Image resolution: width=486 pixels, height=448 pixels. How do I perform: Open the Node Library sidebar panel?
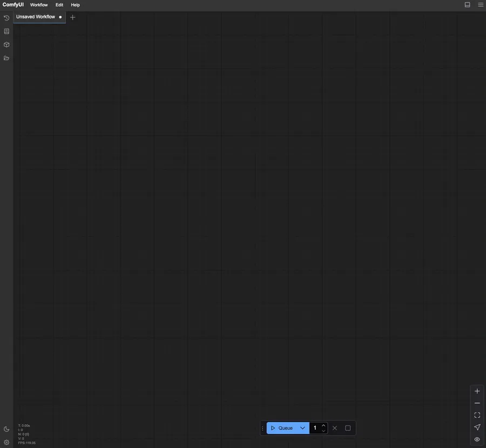(x=6, y=31)
